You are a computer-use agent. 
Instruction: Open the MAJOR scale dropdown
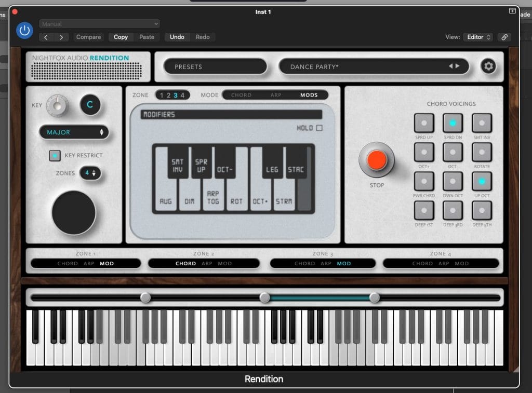74,132
